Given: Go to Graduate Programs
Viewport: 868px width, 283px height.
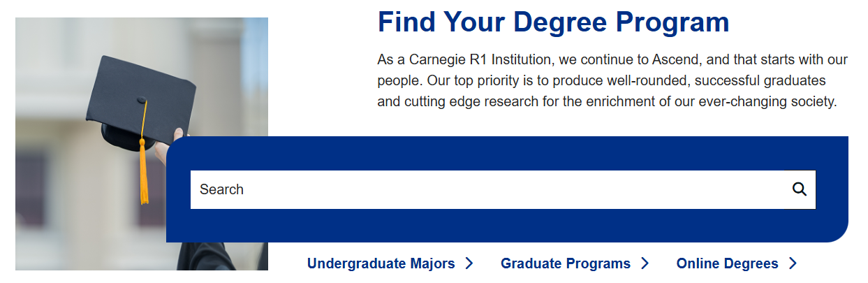Looking at the screenshot, I should coord(565,263).
